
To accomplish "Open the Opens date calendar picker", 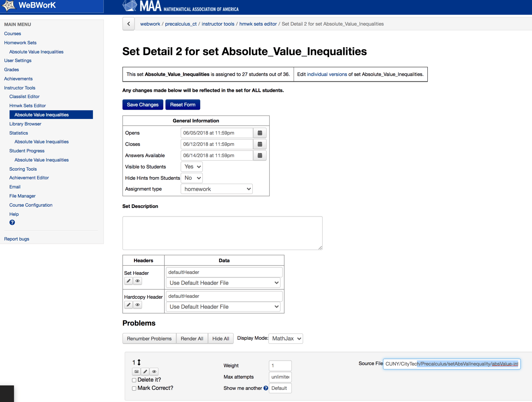I will (x=260, y=133).
